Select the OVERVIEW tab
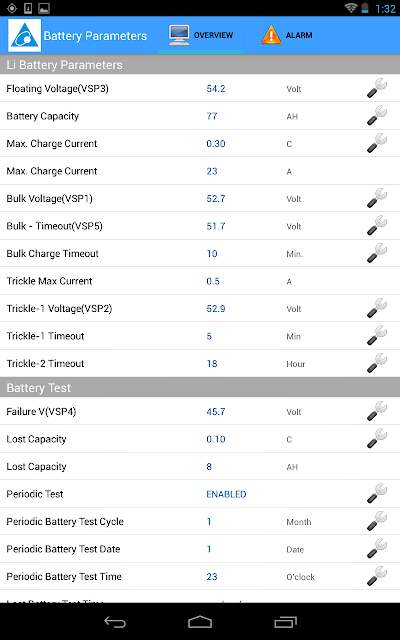Viewport: 400px width, 640px height. [x=201, y=35]
